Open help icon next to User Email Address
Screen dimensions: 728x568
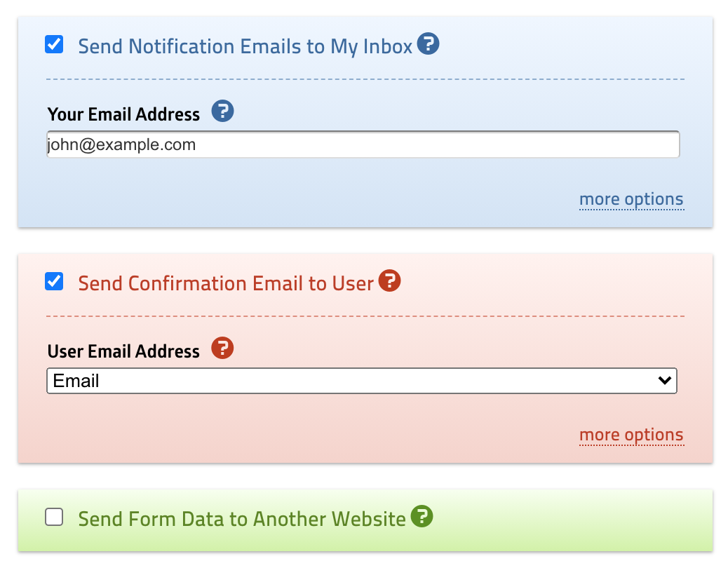(x=222, y=348)
